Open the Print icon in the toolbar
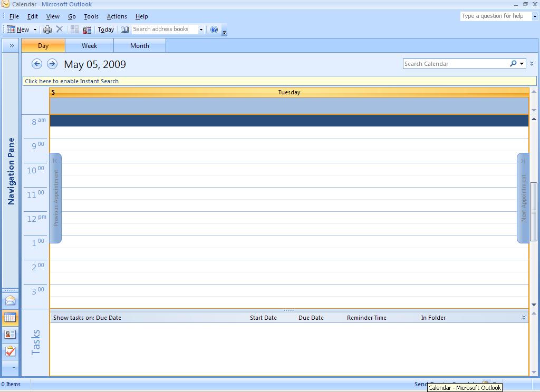 (47, 30)
